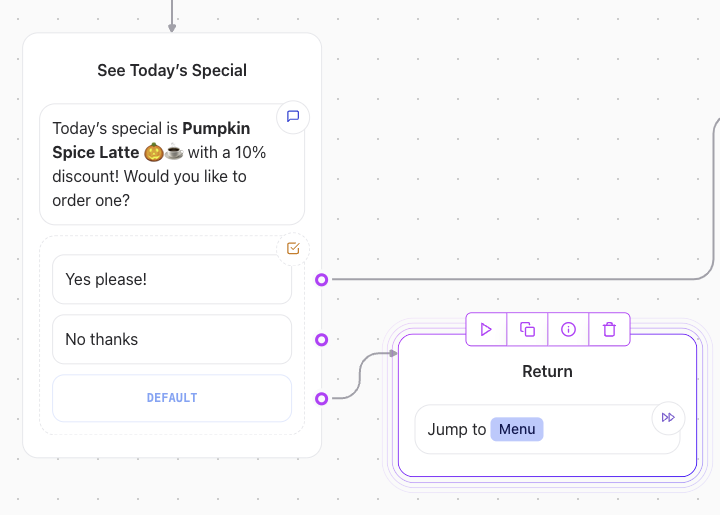Viewport: 720px width, 515px height.
Task: Select the 'Yes please!' choice
Action: (x=172, y=279)
